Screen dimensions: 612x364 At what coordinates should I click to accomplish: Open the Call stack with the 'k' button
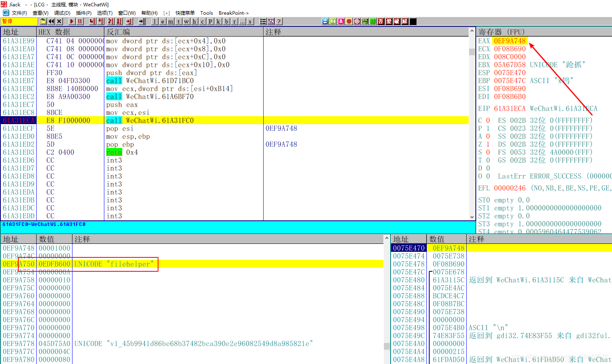point(218,21)
